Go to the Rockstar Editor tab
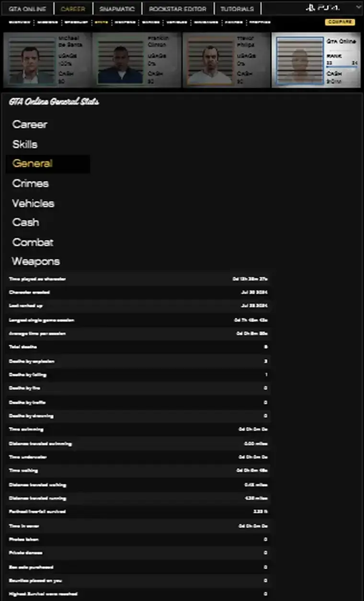This screenshot has width=364, height=601. pos(177,9)
